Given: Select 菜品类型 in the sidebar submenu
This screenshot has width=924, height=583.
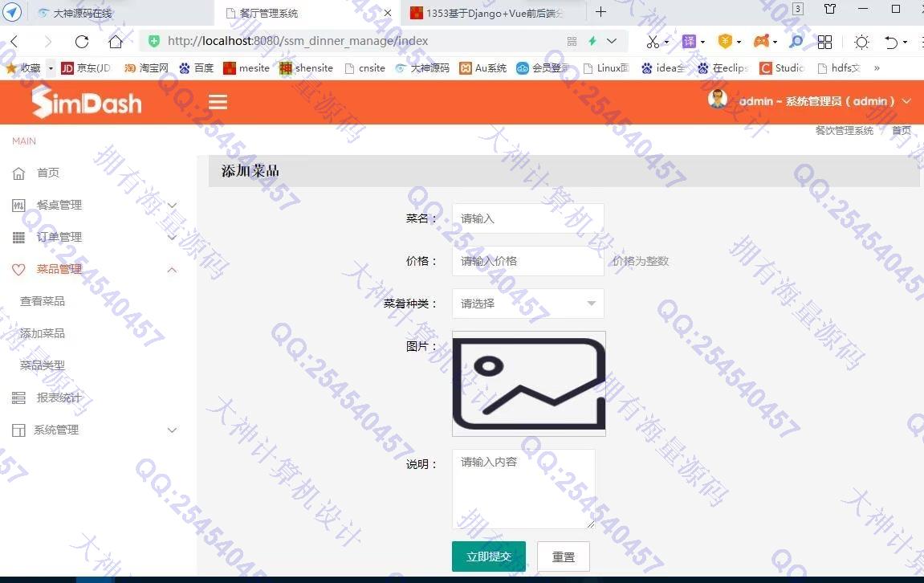Looking at the screenshot, I should (43, 365).
